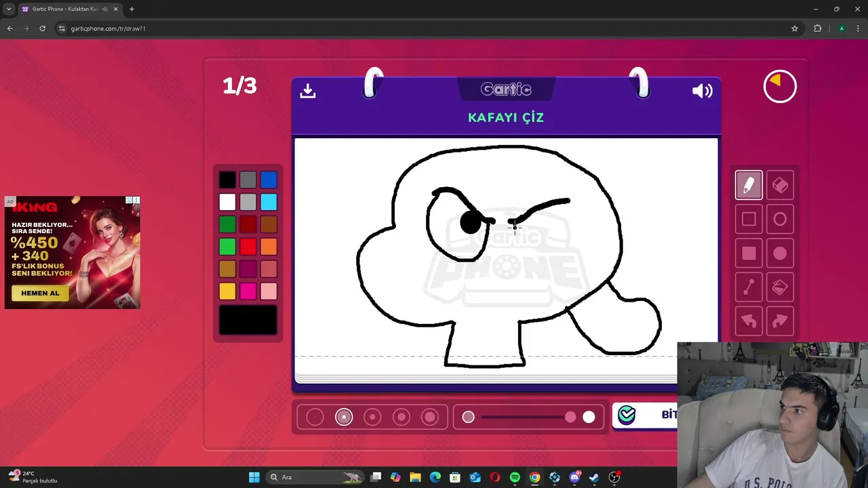The height and width of the screenshot is (488, 868).
Task: Pick the dark blue color swatch
Action: (x=269, y=180)
